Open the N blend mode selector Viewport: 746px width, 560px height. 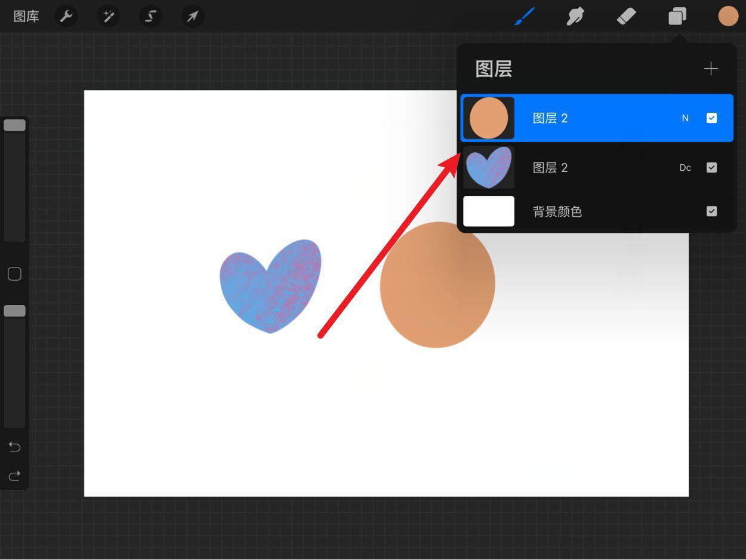tap(685, 118)
